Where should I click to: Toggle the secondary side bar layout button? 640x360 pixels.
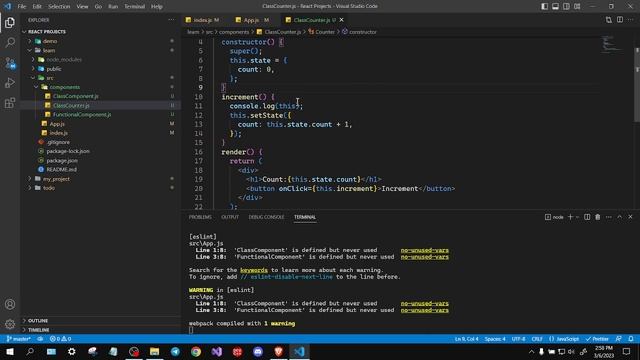click(x=566, y=6)
